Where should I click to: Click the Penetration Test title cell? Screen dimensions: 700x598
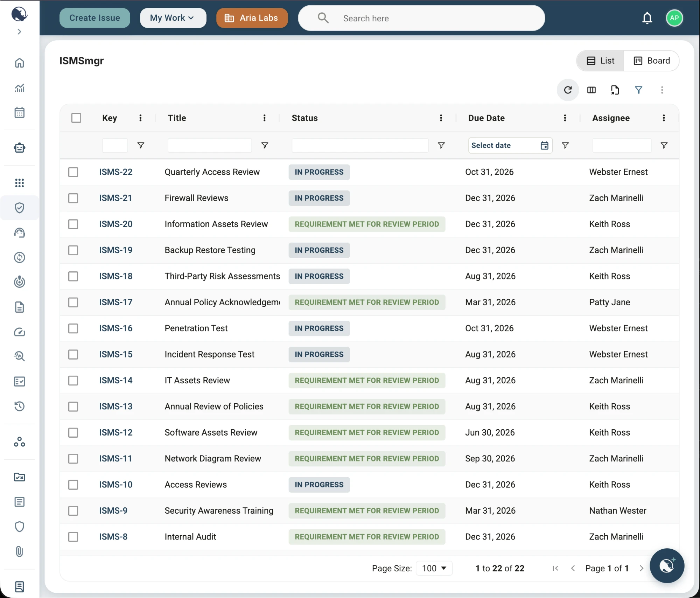tap(196, 328)
